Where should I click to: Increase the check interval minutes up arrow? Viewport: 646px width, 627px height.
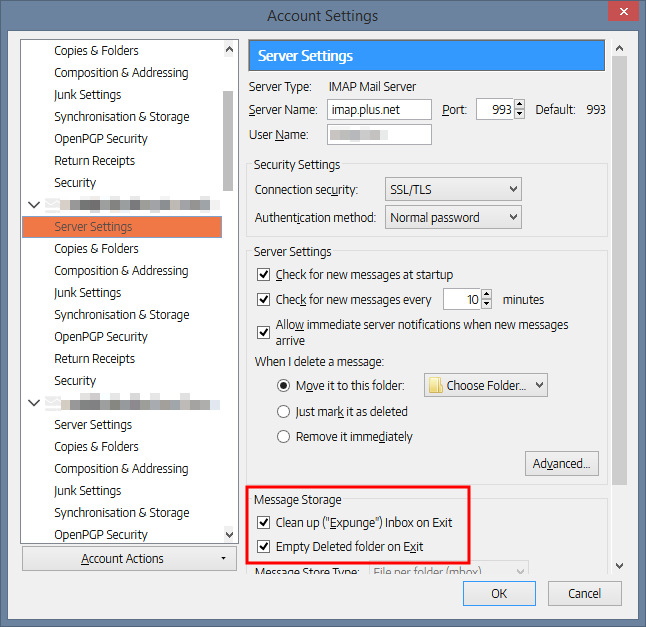[x=487, y=294]
